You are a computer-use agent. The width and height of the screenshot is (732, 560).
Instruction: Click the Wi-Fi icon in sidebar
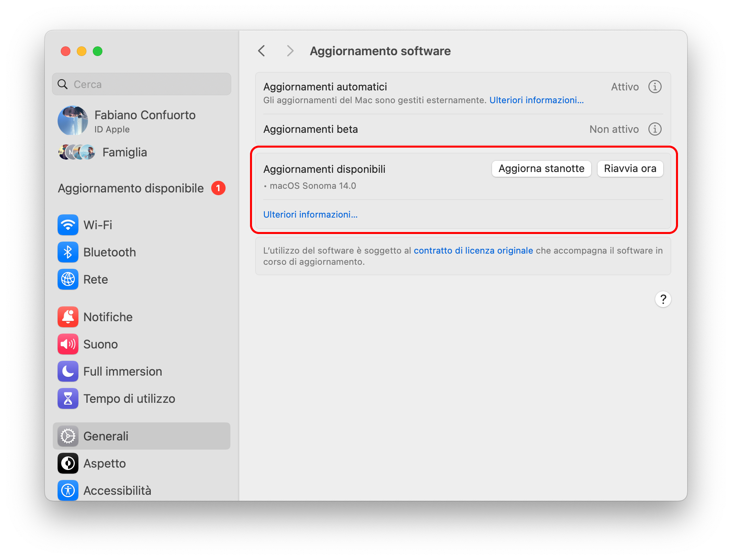(x=68, y=225)
